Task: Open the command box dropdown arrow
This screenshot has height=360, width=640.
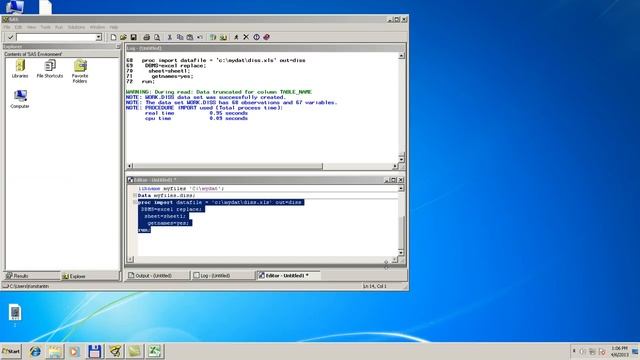Action: click(x=98, y=37)
